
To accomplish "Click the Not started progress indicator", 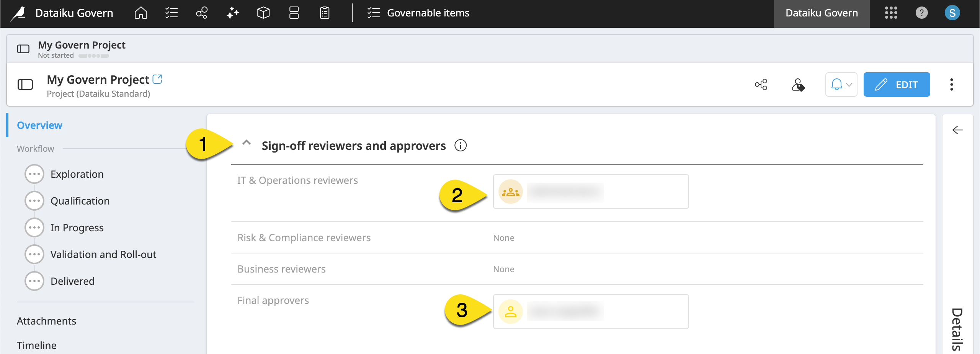I will 94,56.
